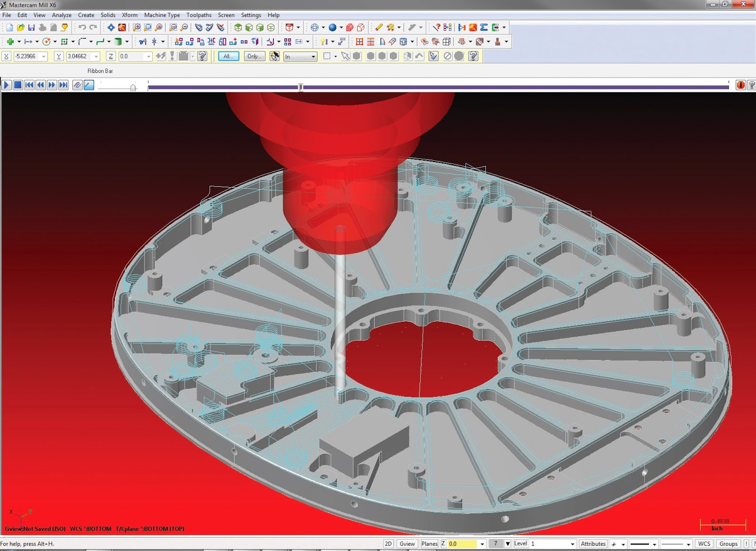Click the blue Sigma statistics icon
This screenshot has height=551, width=756.
click(484, 28)
